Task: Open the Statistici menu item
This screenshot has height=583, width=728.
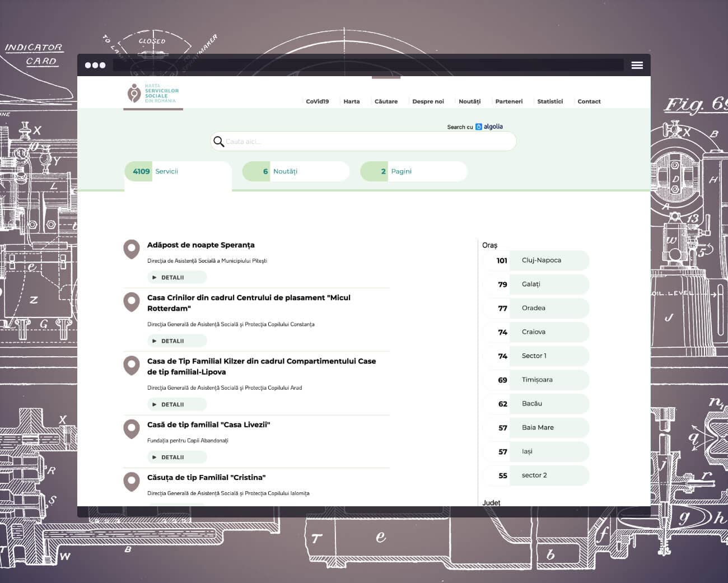Action: point(549,101)
